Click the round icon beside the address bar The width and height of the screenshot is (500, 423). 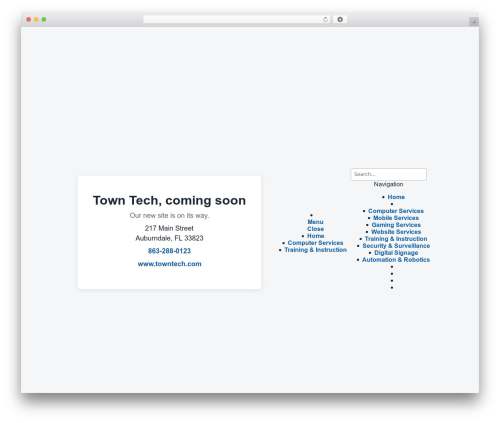tap(340, 20)
